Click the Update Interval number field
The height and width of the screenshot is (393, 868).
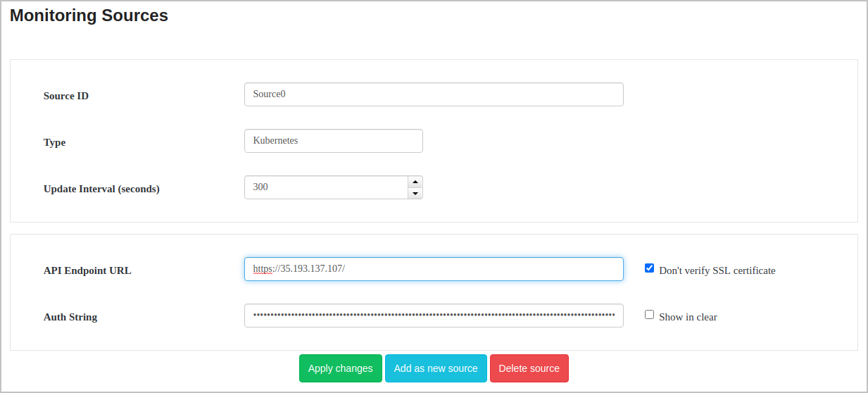click(326, 187)
